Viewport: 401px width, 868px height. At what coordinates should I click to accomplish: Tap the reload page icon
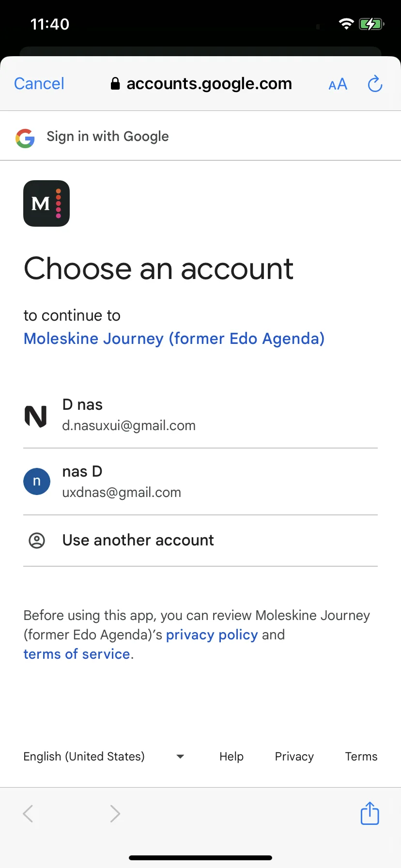click(x=375, y=84)
